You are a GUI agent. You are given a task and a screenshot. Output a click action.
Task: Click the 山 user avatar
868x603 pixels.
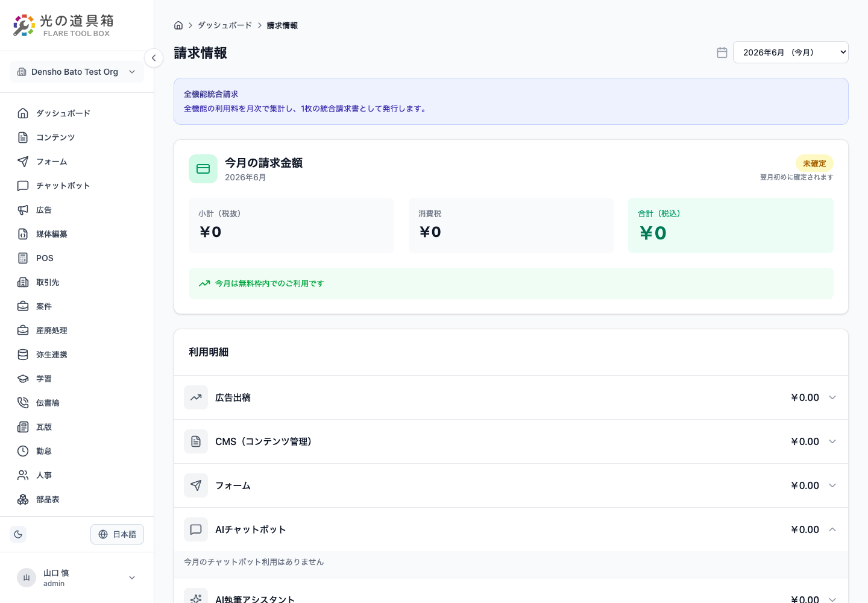point(27,578)
